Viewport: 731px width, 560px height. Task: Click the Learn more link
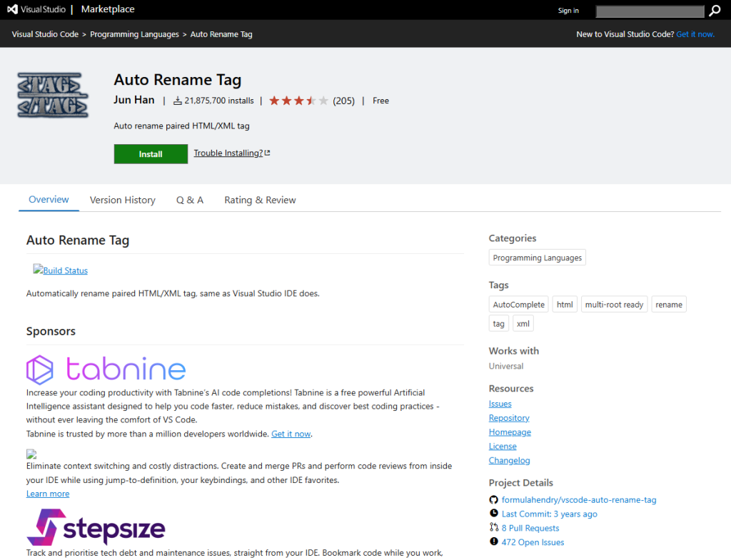tap(48, 494)
